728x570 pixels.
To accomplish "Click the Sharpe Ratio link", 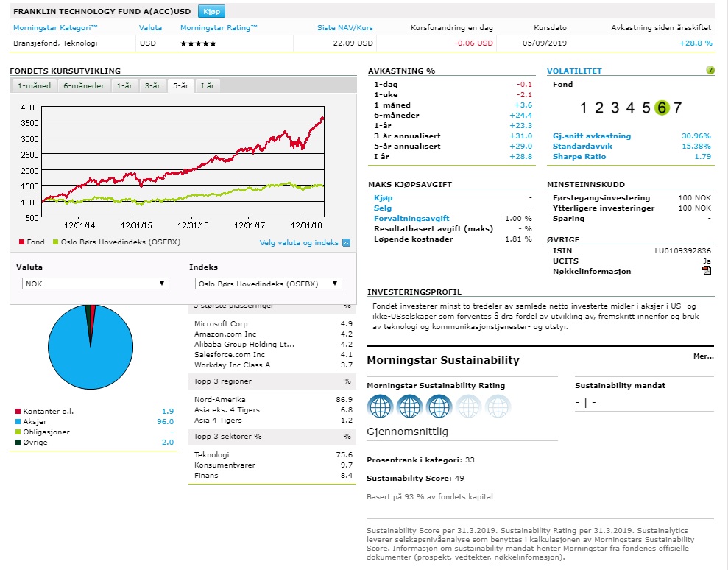I will (579, 156).
